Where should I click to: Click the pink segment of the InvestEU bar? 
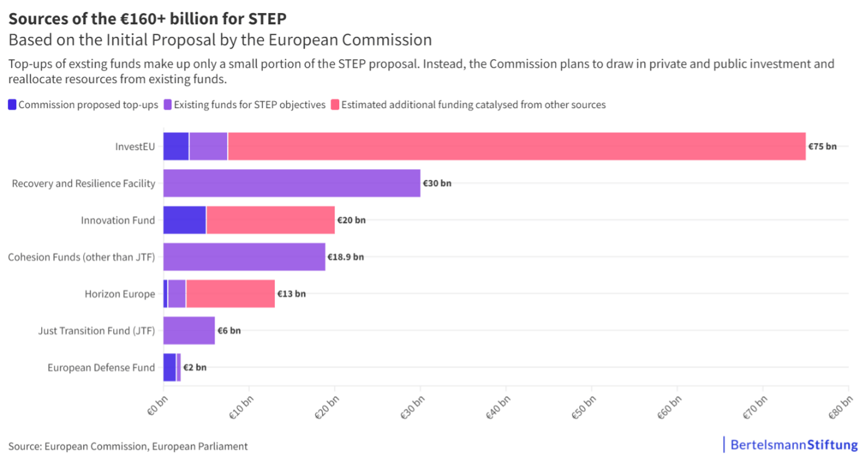[516, 147]
